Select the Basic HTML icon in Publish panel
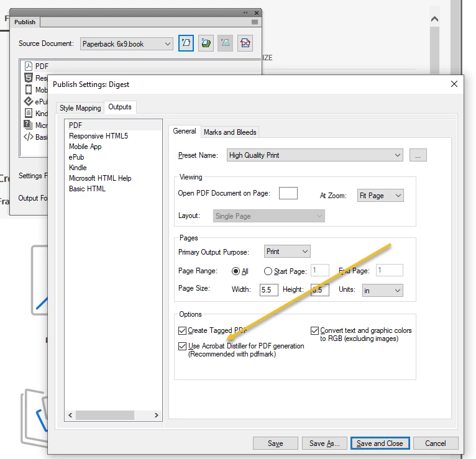The image size is (476, 459). tap(28, 137)
